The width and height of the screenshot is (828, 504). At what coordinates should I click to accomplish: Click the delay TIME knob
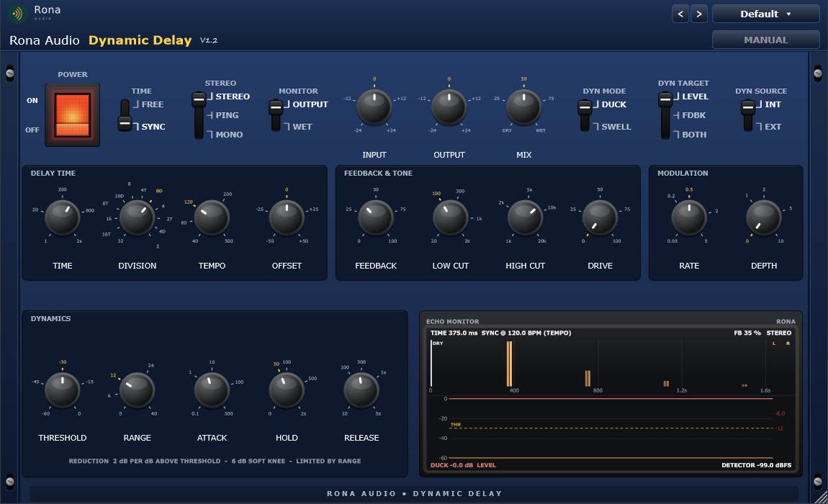[x=63, y=217]
